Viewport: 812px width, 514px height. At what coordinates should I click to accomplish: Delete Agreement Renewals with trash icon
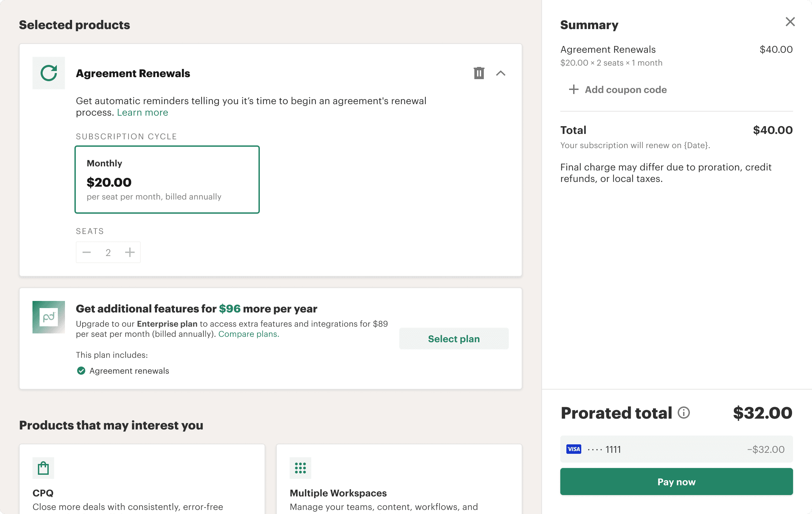[479, 73]
